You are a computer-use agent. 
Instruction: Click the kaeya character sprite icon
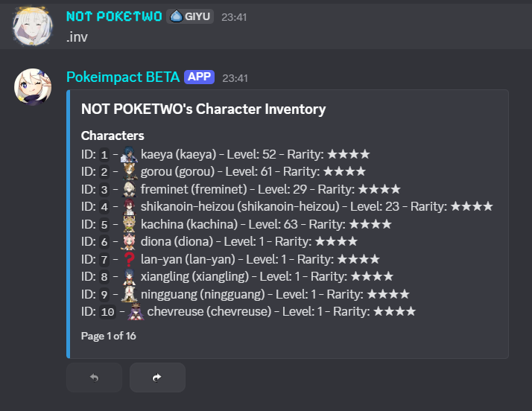point(128,155)
